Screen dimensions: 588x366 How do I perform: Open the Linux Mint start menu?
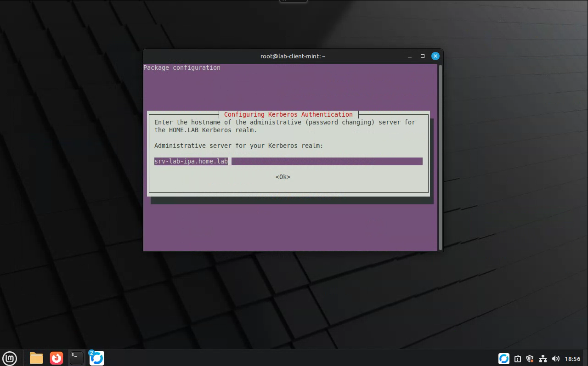(10, 358)
